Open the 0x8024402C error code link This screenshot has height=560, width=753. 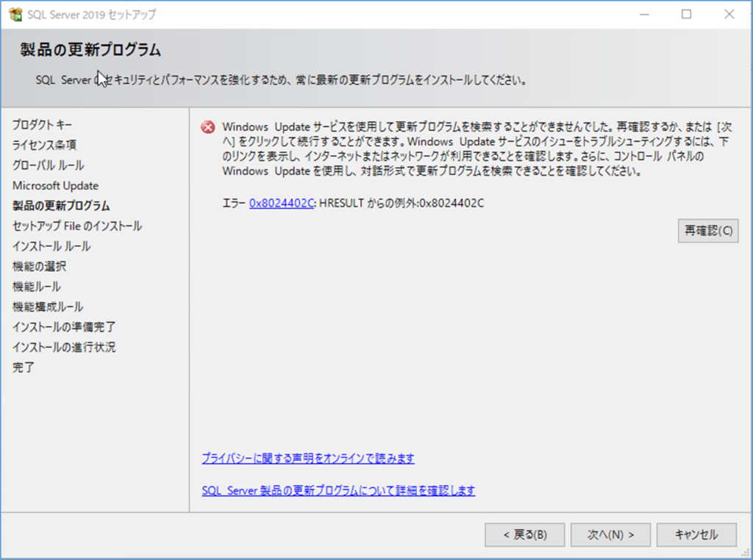click(282, 204)
